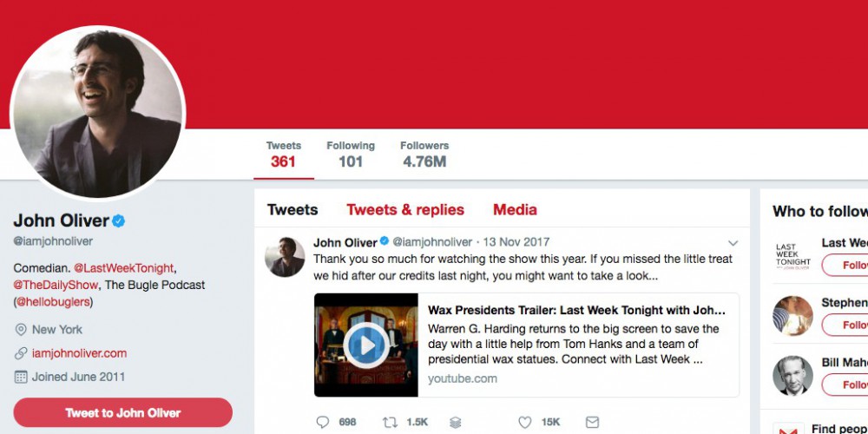The image size is (868, 434).
Task: Retweet the Wax Presidents tweet
Action: (390, 423)
